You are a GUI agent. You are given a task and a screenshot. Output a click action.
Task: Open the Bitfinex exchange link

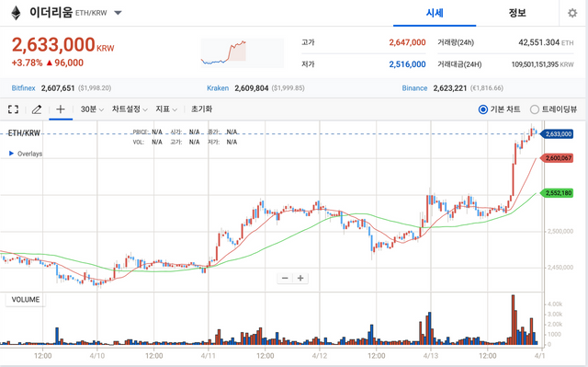coord(23,88)
